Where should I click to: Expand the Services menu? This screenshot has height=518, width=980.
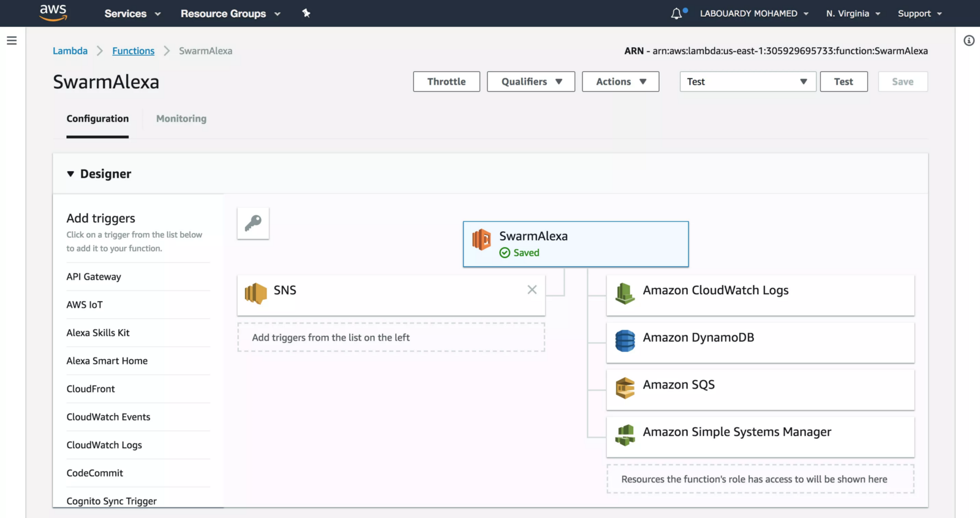click(x=132, y=13)
